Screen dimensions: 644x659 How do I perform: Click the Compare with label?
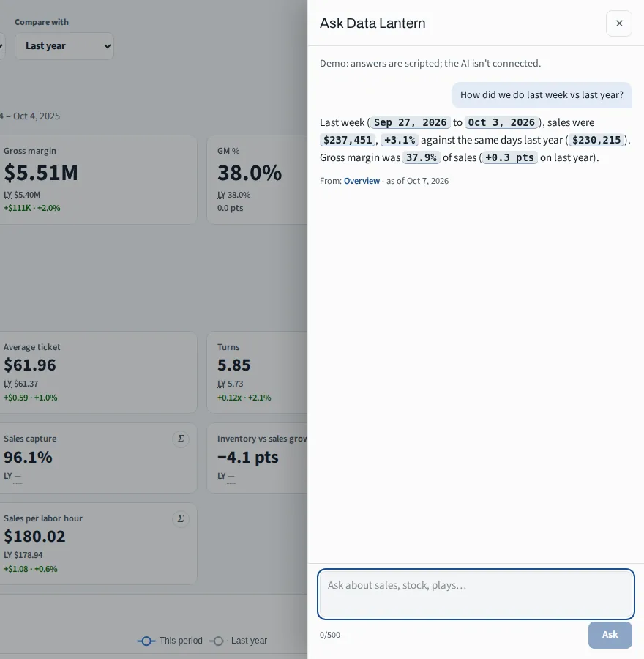[42, 22]
